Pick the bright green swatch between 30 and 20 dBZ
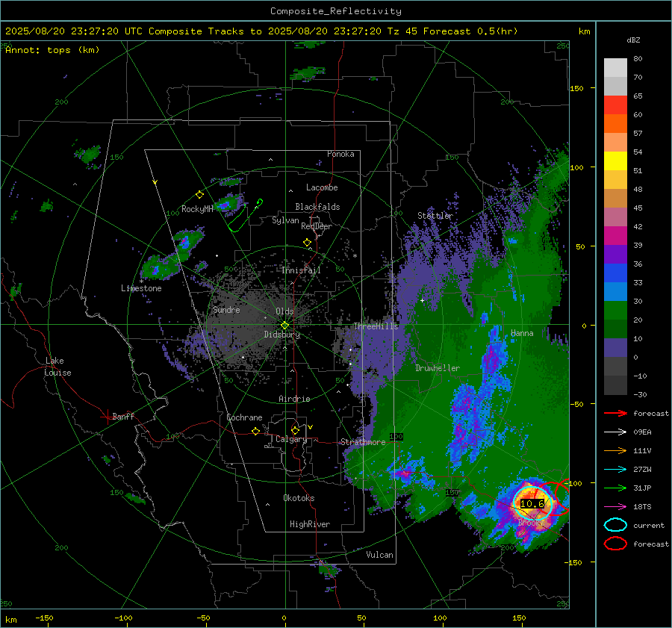This screenshot has width=672, height=628. click(615, 311)
